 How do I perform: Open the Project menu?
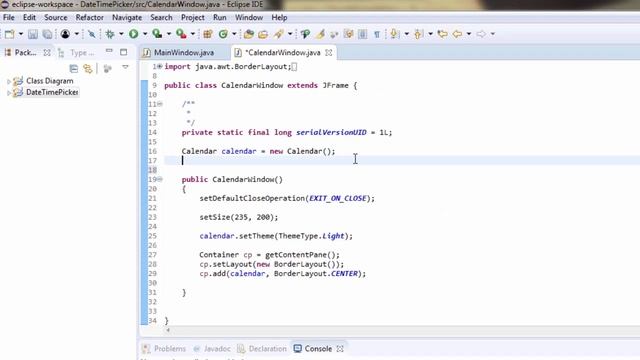(x=193, y=18)
